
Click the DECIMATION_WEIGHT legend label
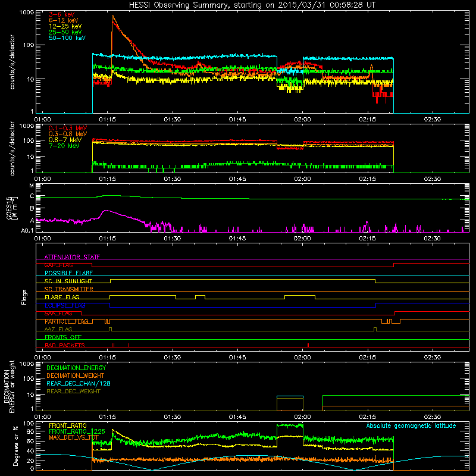[76, 375]
